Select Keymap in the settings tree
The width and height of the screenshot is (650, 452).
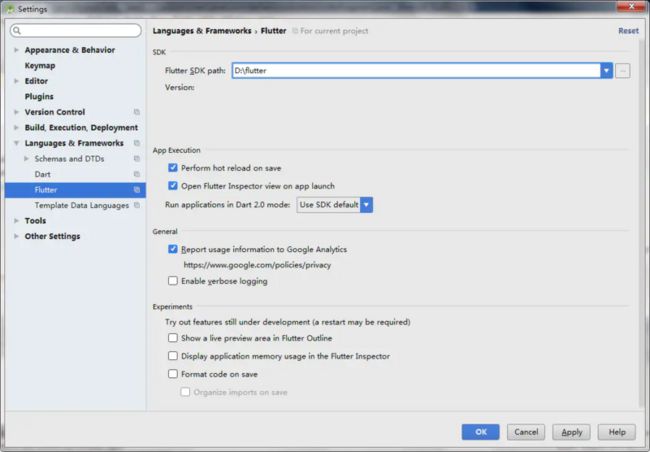[x=40, y=66]
